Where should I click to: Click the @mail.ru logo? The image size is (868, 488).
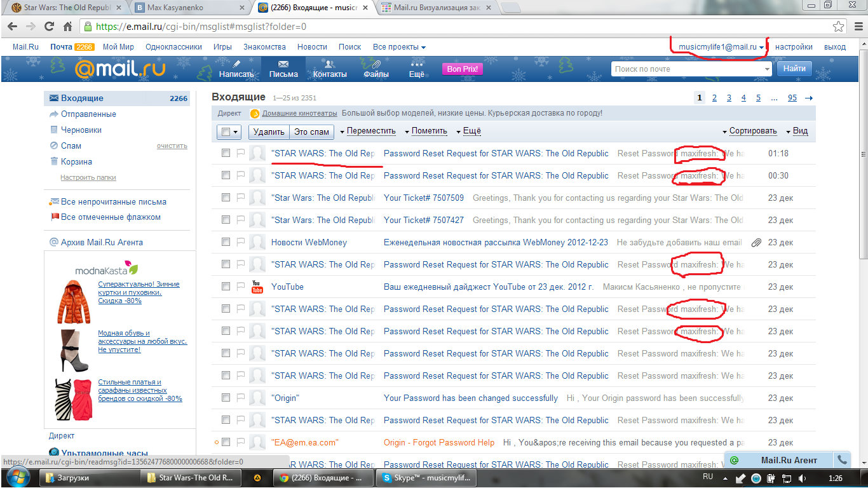[x=119, y=69]
